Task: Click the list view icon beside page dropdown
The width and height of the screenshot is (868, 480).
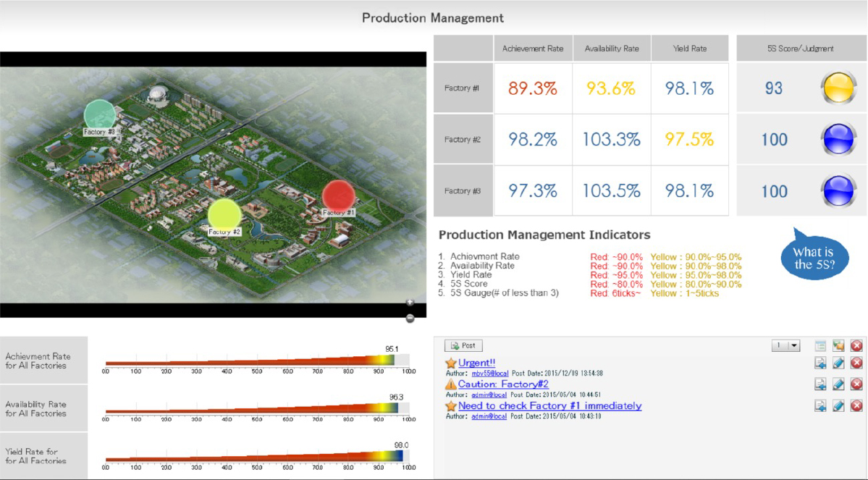Action: click(x=820, y=346)
